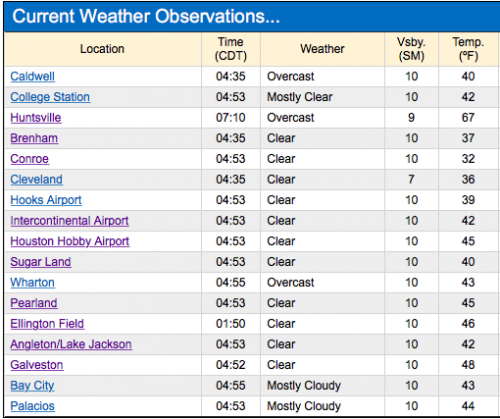Image resolution: width=500 pixels, height=419 pixels.
Task: Click the Temp. (°F) column header
Action: click(x=468, y=49)
